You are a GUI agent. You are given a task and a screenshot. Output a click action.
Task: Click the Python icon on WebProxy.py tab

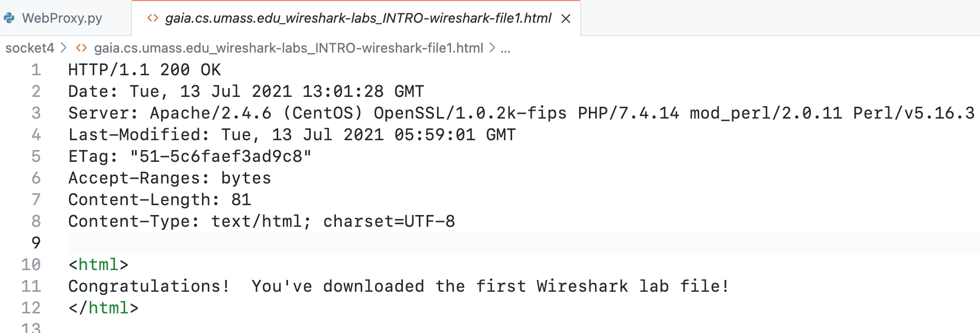click(9, 18)
